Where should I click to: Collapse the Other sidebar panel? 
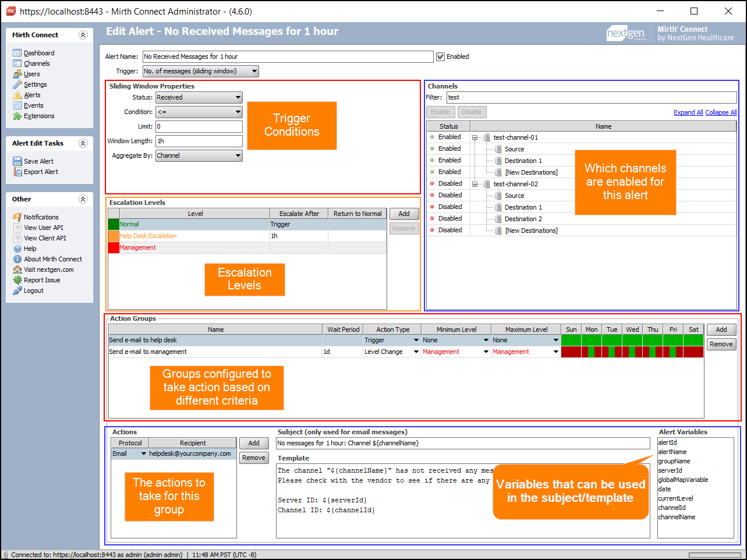[83, 199]
